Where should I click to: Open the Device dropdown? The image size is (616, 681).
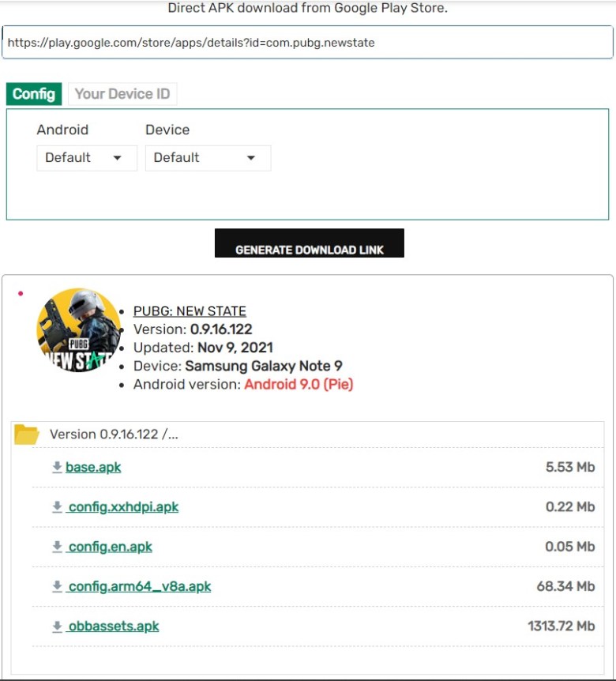[x=208, y=158]
